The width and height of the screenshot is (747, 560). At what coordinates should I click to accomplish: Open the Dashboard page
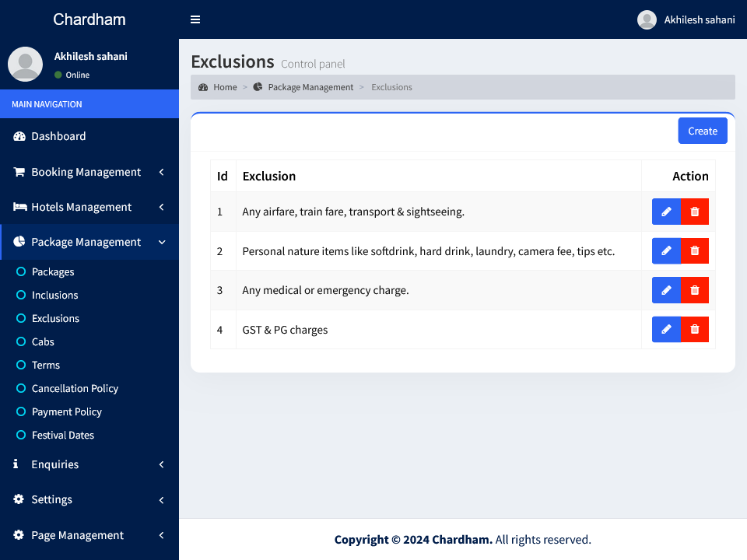[58, 136]
